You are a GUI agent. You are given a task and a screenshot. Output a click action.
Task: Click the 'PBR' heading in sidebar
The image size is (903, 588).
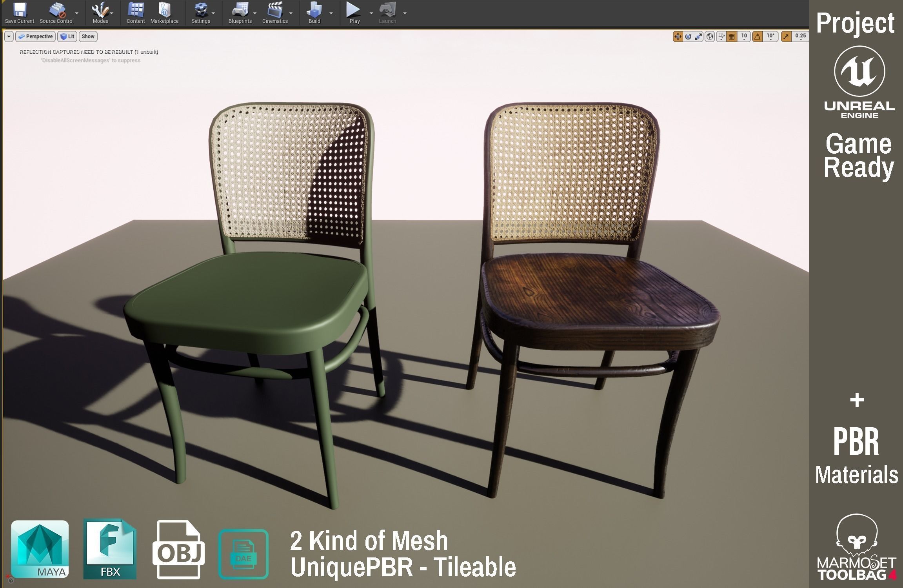click(856, 441)
